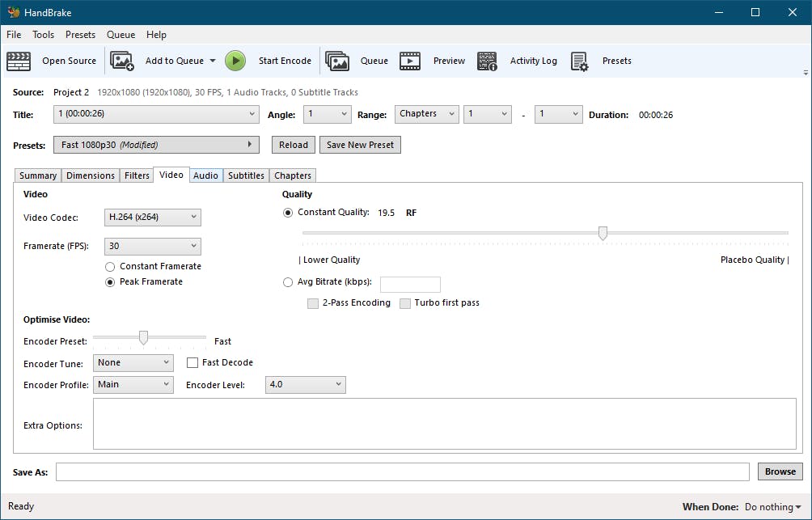Switch to the Audio tab
This screenshot has width=812, height=520.
point(205,175)
